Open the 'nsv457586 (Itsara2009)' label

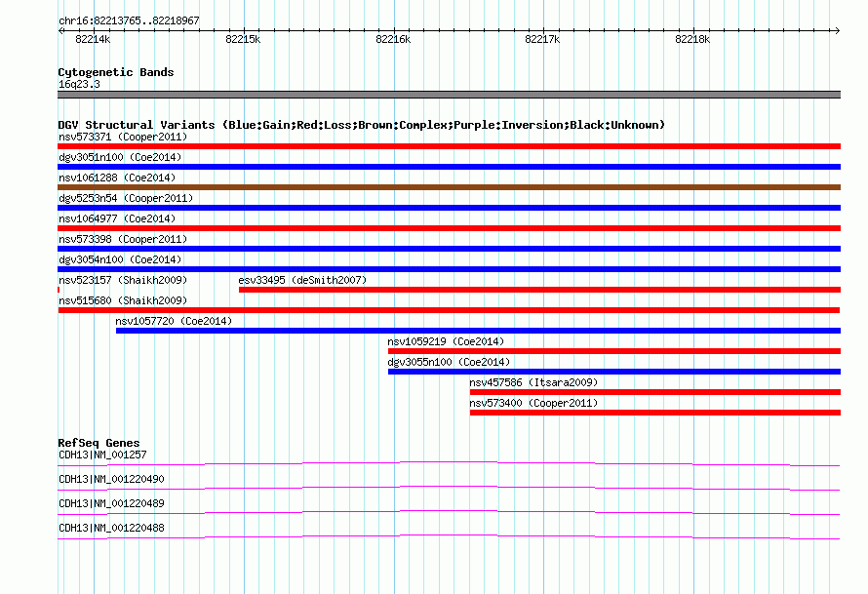(x=533, y=382)
